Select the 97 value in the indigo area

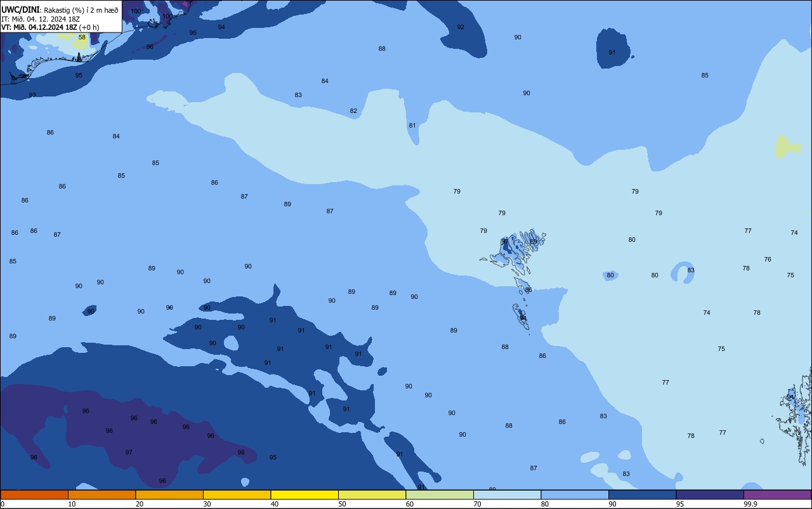click(x=129, y=452)
